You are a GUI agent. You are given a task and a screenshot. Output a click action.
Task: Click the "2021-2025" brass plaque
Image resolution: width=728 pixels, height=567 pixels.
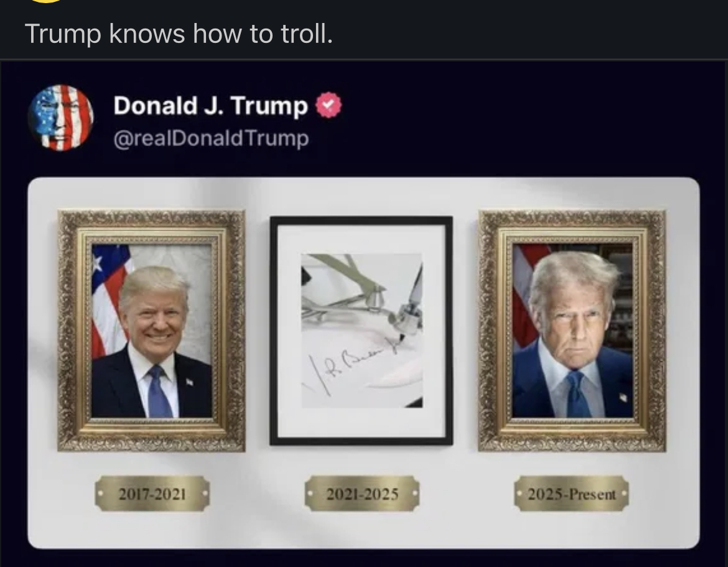(x=362, y=494)
